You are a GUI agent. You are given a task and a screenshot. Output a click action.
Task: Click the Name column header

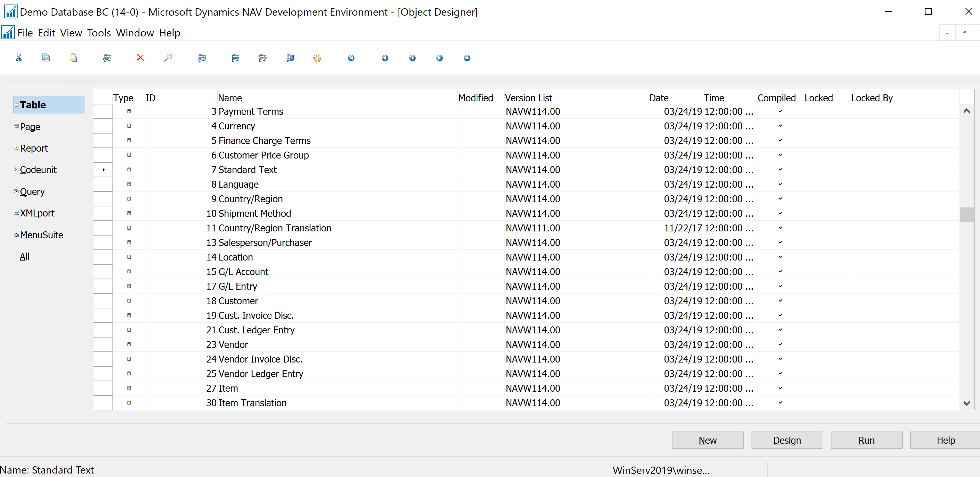[337, 98]
